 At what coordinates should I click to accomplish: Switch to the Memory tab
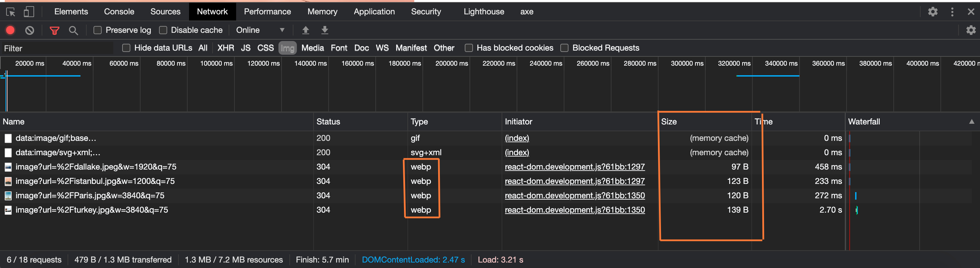[322, 12]
